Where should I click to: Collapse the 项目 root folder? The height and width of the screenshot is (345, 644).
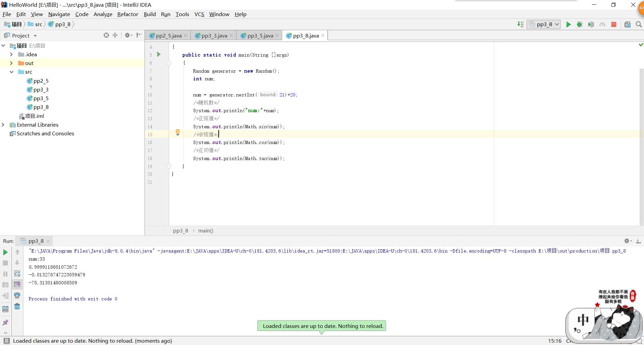coord(3,46)
